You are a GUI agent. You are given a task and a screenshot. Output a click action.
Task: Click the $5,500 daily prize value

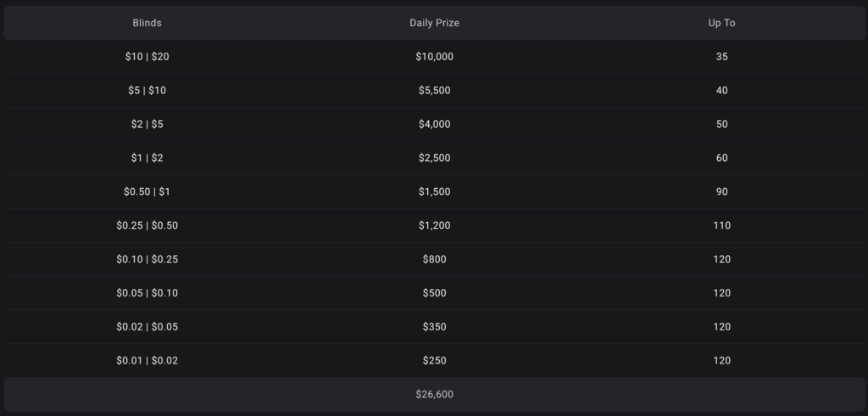434,90
